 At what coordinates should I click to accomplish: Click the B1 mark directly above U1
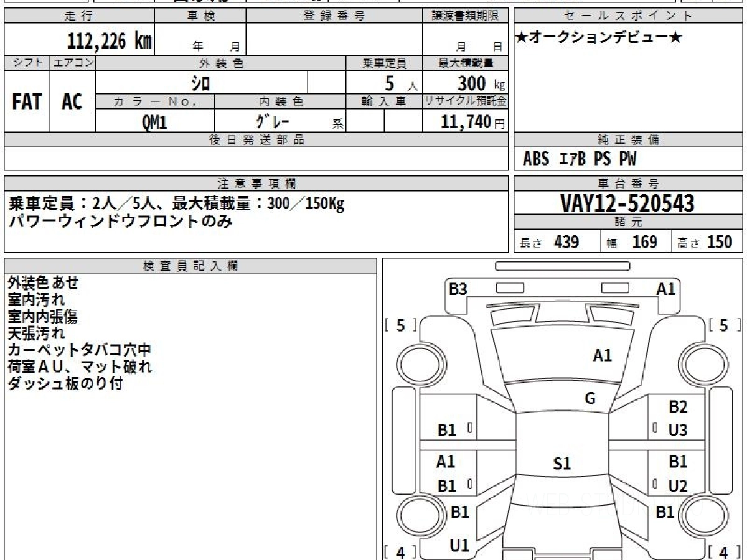click(459, 512)
